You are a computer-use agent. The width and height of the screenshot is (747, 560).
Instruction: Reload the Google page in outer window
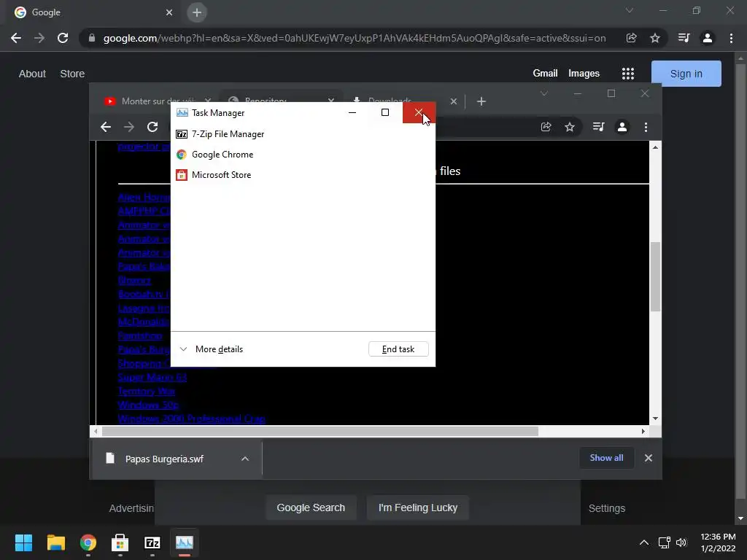click(63, 38)
